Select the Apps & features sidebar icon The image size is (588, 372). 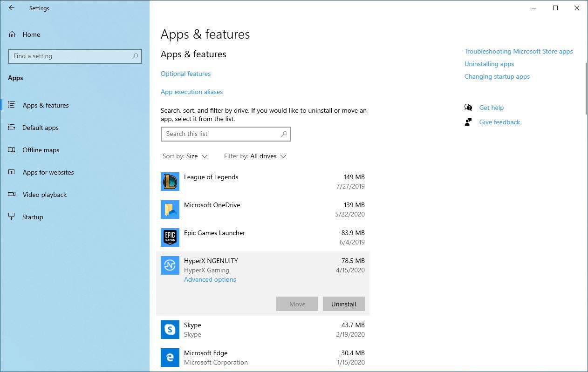coord(12,105)
